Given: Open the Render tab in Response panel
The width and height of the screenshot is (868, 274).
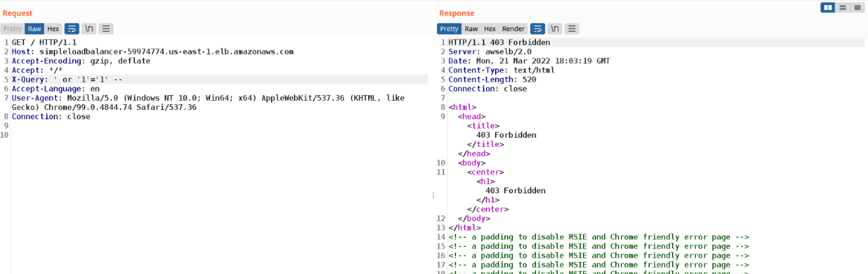Looking at the screenshot, I should (x=513, y=29).
